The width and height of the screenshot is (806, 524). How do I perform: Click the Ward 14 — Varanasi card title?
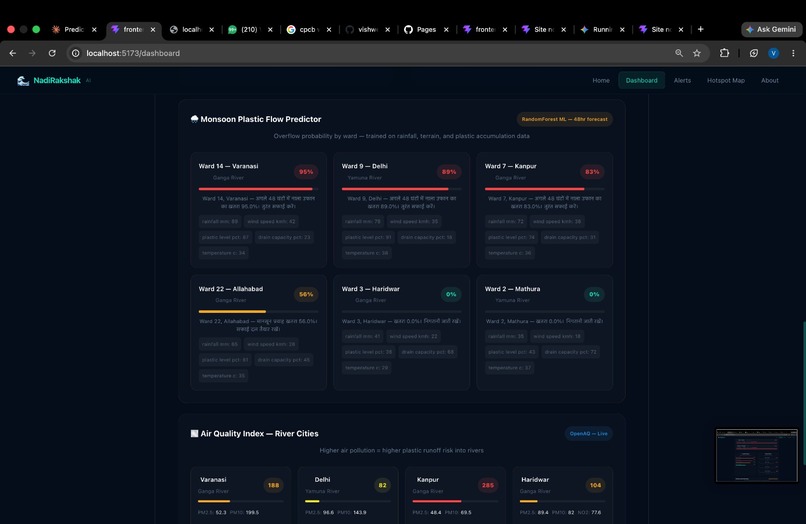tap(228, 166)
